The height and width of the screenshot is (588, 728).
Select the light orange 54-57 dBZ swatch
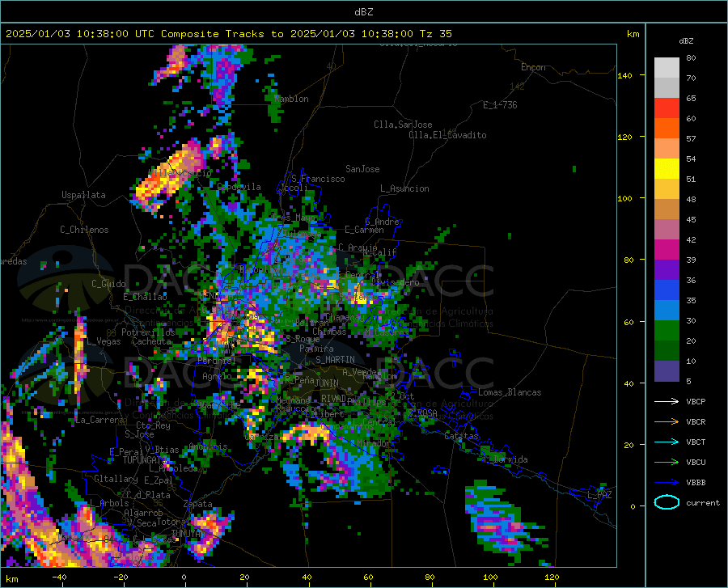pos(667,149)
